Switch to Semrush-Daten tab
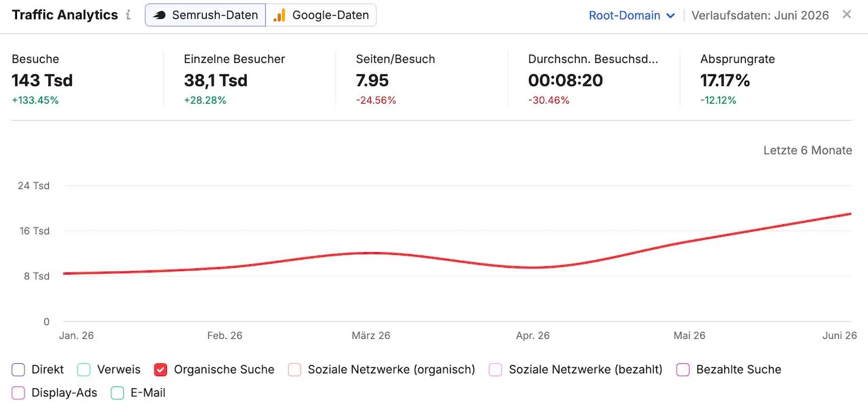Viewport: 868px width, 410px height. (x=205, y=15)
